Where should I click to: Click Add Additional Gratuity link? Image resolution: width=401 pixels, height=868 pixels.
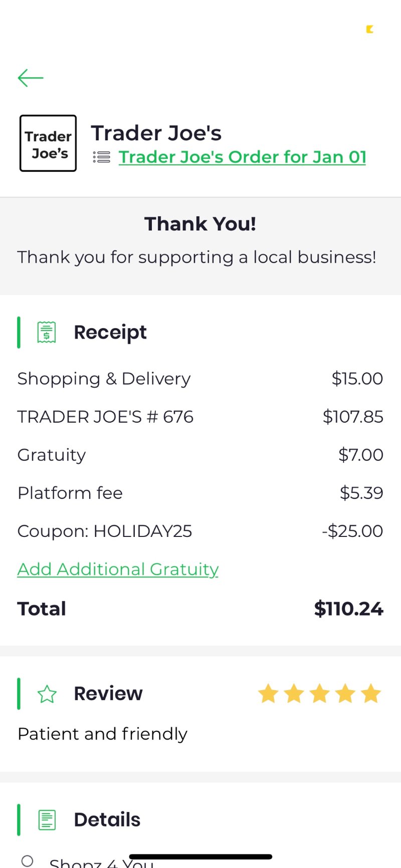[x=118, y=569]
